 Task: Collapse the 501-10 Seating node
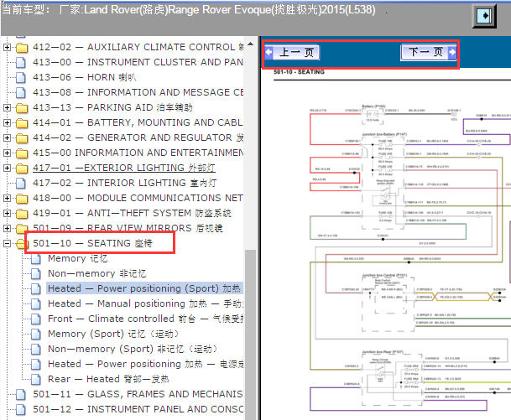7,243
